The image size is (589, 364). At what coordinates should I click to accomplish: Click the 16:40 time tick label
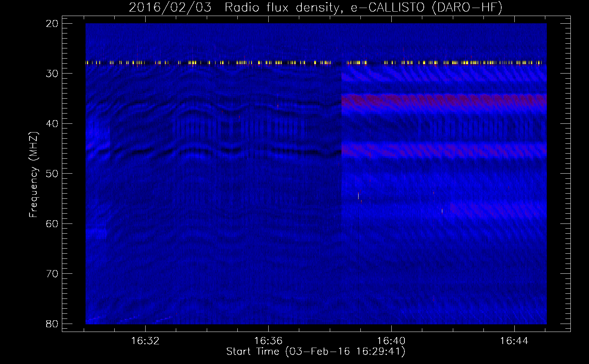pyautogui.click(x=391, y=341)
